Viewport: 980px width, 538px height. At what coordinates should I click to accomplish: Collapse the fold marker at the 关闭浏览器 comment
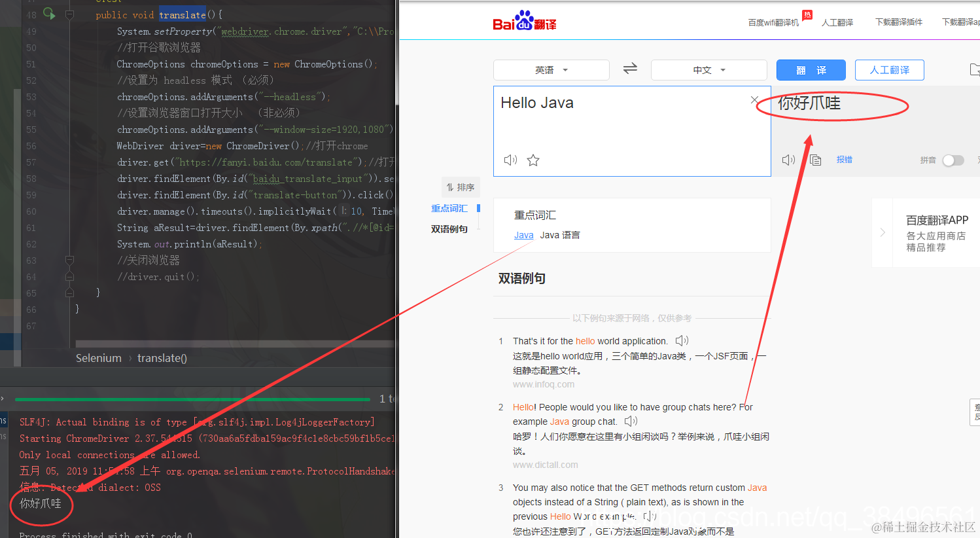69,260
